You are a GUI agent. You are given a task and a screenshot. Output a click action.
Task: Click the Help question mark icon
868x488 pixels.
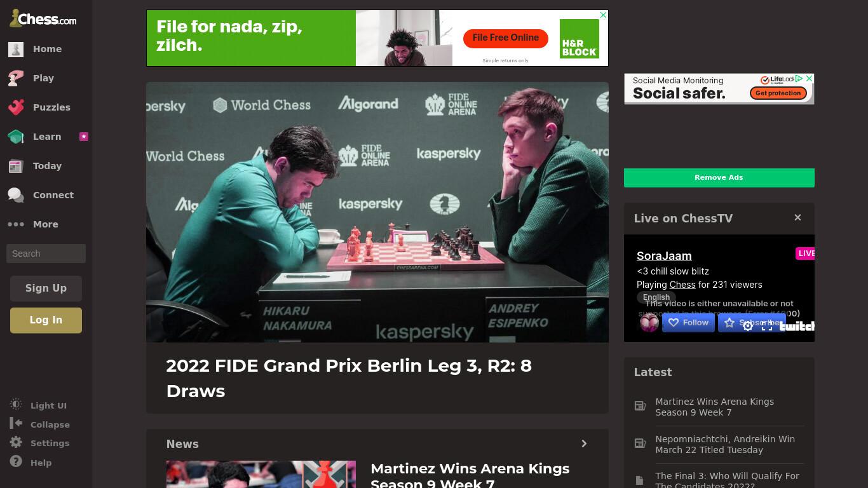tap(16, 462)
